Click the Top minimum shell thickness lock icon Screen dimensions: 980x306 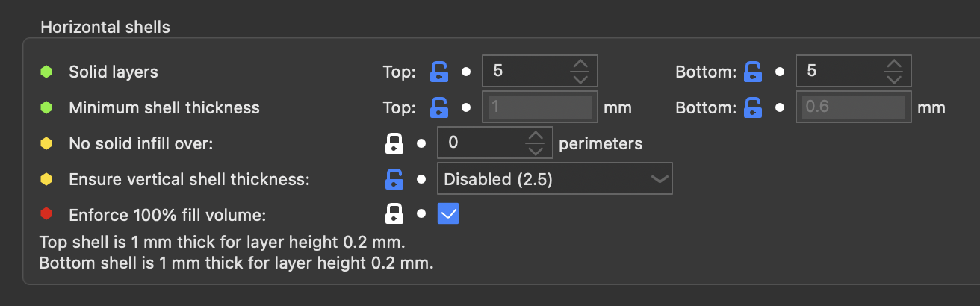[x=439, y=107]
